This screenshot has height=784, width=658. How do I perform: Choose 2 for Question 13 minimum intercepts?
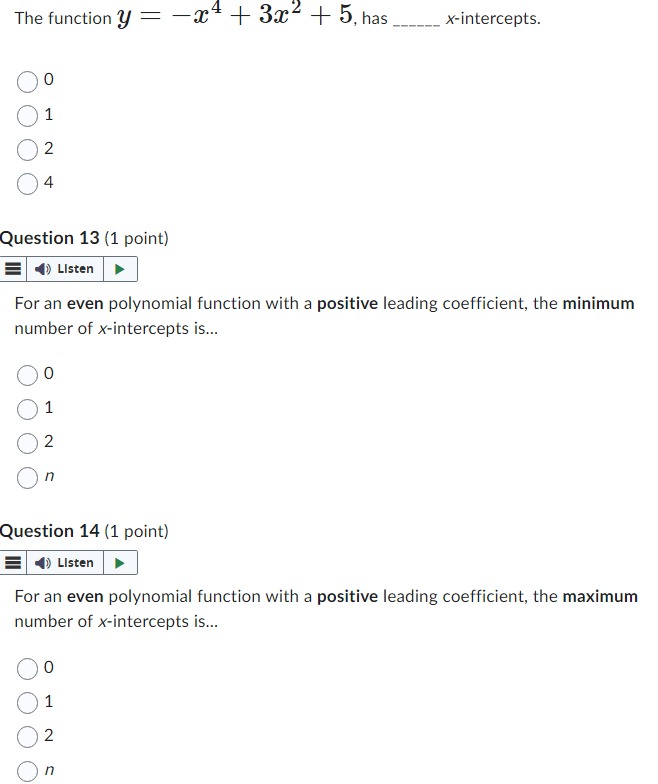click(28, 443)
